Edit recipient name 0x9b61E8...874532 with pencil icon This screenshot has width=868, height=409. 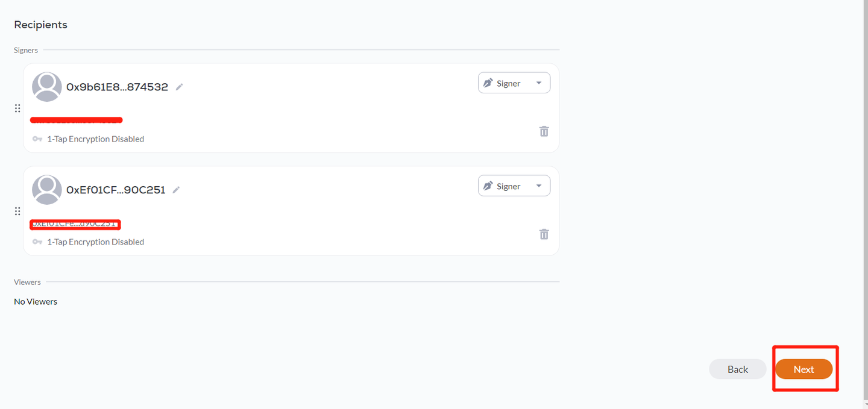[x=179, y=87]
